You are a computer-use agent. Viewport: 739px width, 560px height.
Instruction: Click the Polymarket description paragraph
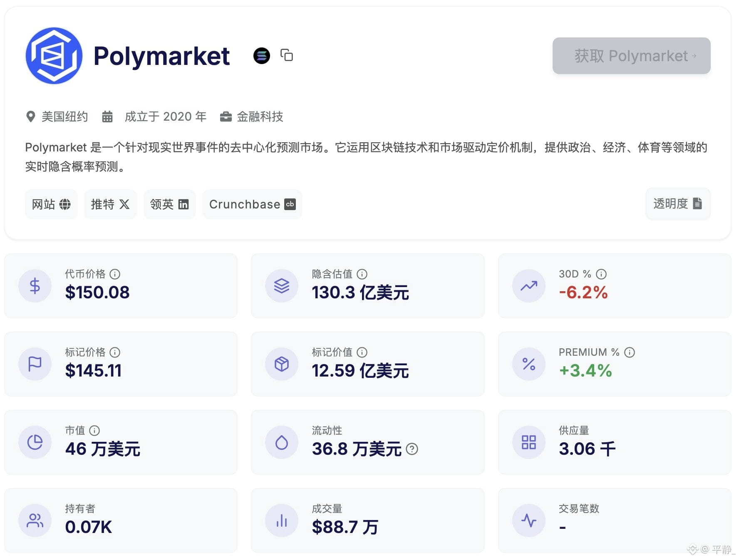(x=366, y=157)
